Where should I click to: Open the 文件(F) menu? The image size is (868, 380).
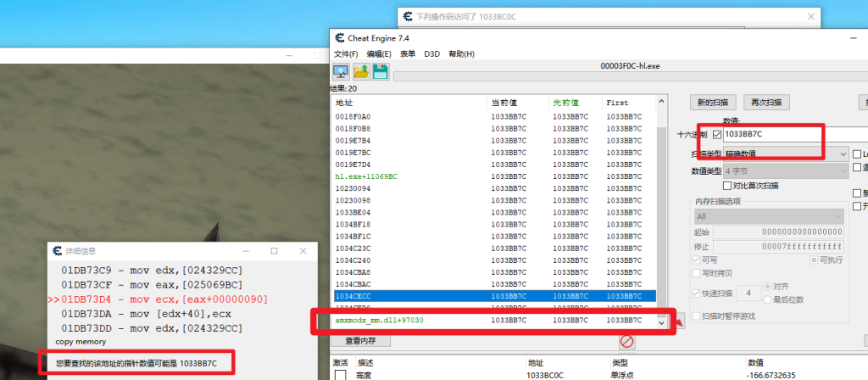click(347, 54)
